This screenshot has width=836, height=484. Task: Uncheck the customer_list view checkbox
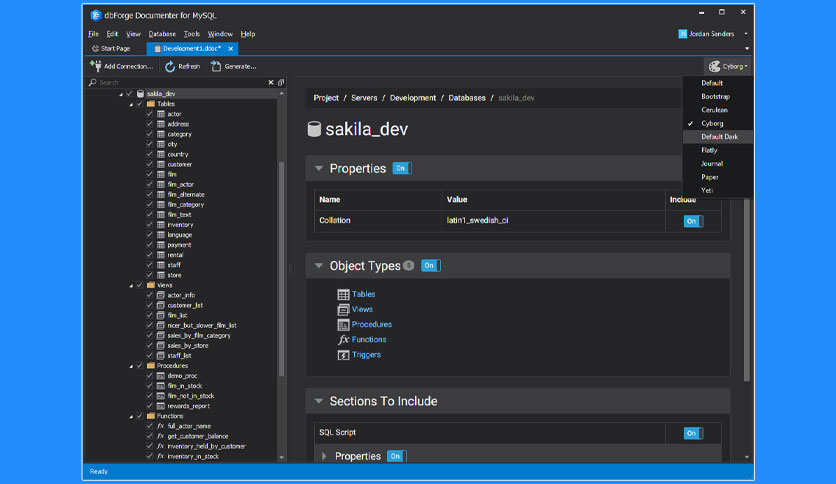[x=149, y=305]
